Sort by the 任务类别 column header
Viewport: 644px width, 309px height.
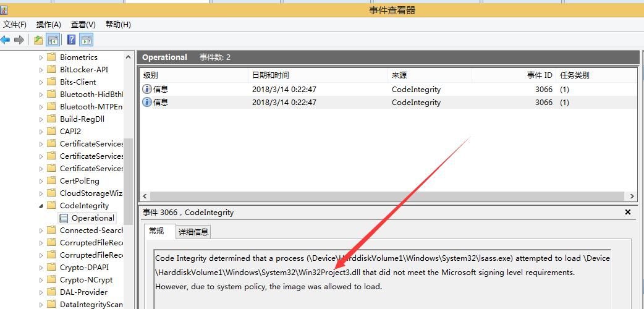(598, 75)
